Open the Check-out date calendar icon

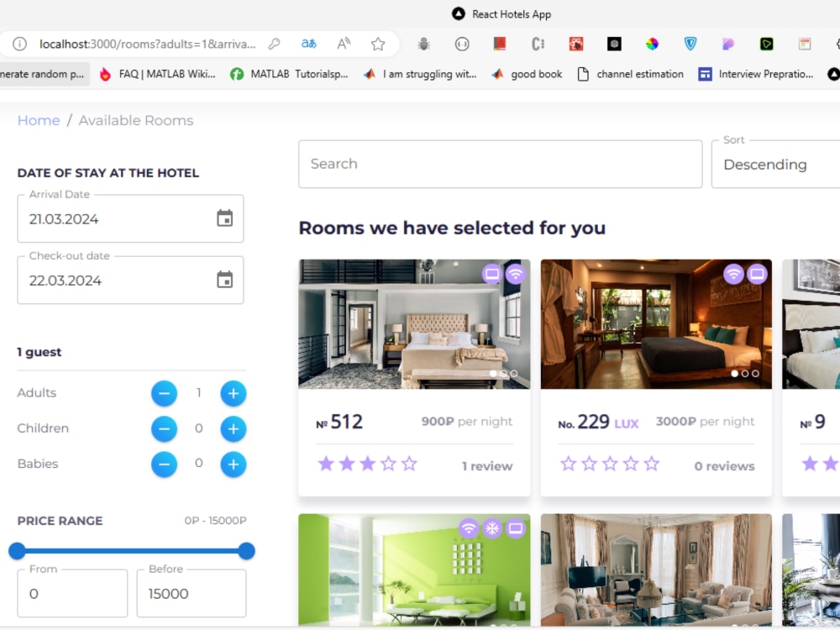coord(224,279)
